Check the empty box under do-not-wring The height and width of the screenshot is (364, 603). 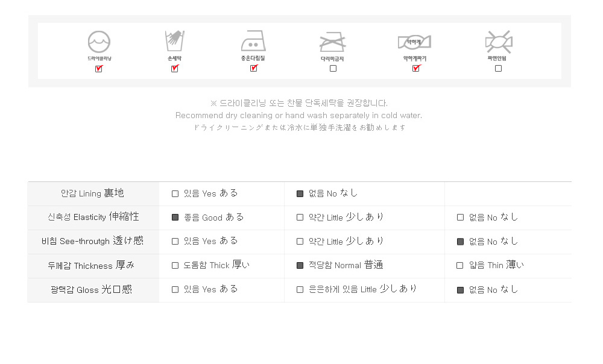pos(499,69)
